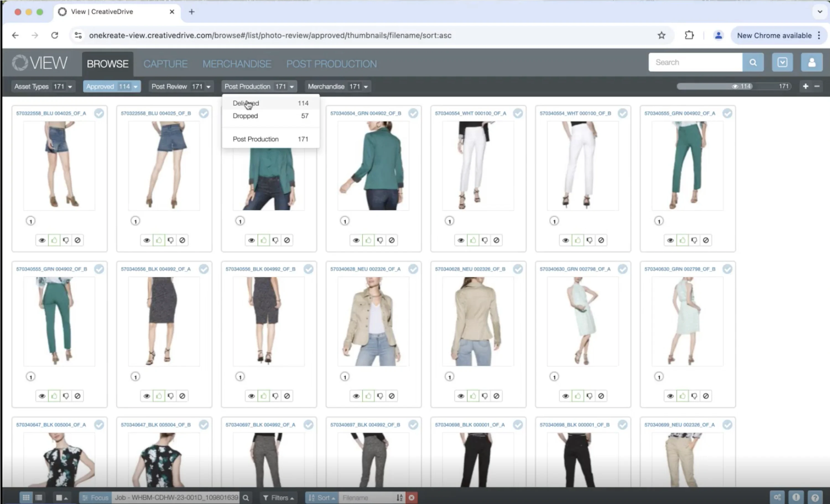Open the Chrome extensions puzzle icon

[689, 35]
